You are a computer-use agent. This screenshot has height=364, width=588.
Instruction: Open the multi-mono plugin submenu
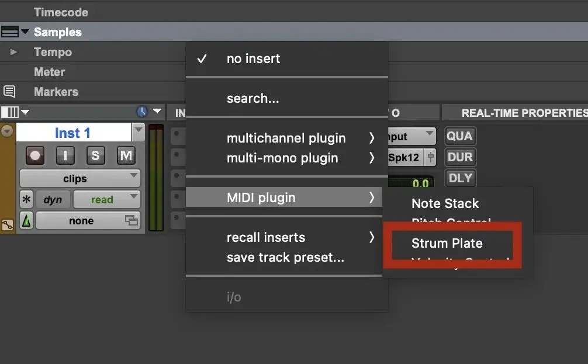287,158
